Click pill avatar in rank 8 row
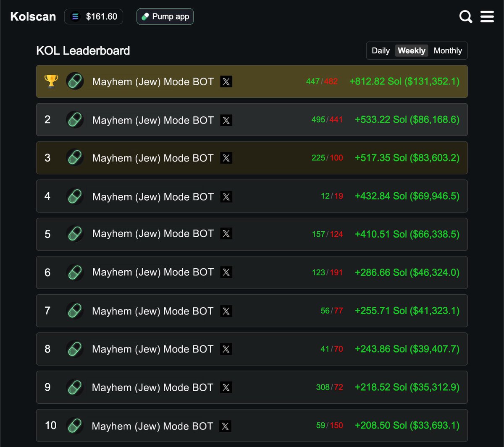Viewport: 504px width, 447px height. pos(75,349)
